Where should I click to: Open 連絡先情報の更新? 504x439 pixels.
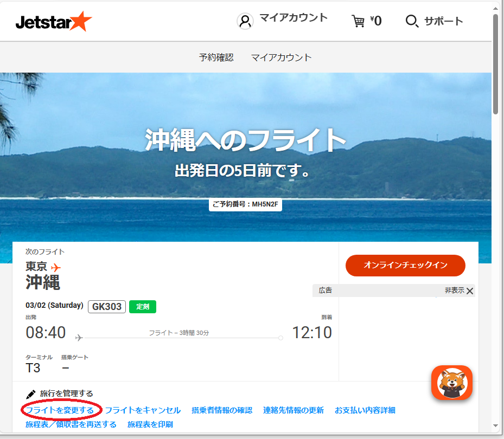point(294,410)
